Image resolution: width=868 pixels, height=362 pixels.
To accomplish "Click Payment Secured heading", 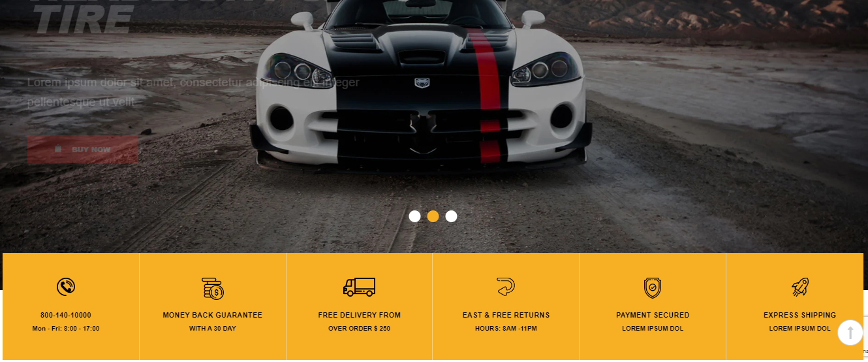I will click(653, 315).
